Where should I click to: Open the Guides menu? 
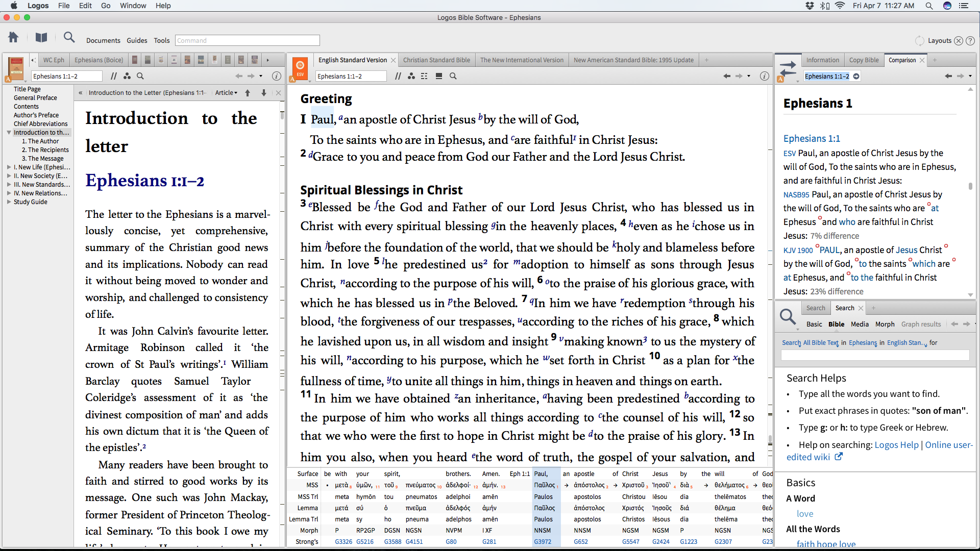(x=137, y=40)
